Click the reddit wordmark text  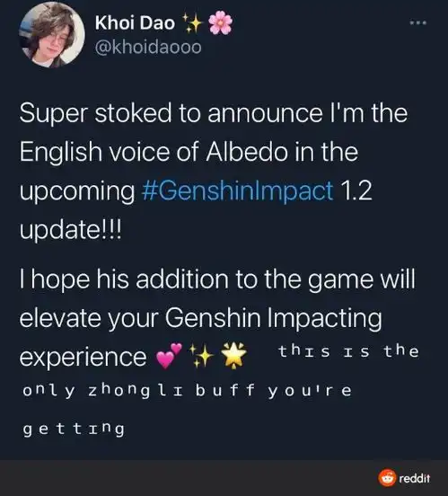pos(415,478)
